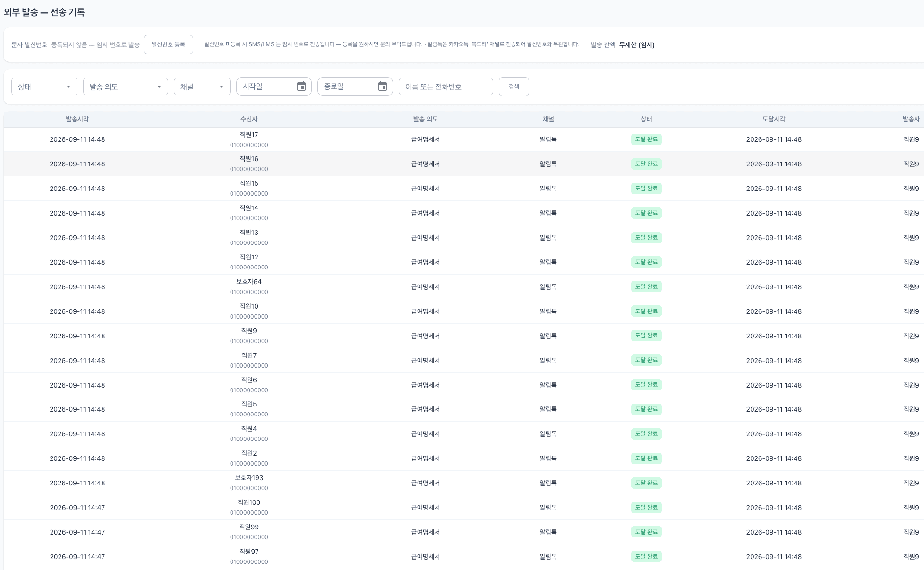Select recipient 보호자193 in the table
The height and width of the screenshot is (570, 924).
point(249,478)
